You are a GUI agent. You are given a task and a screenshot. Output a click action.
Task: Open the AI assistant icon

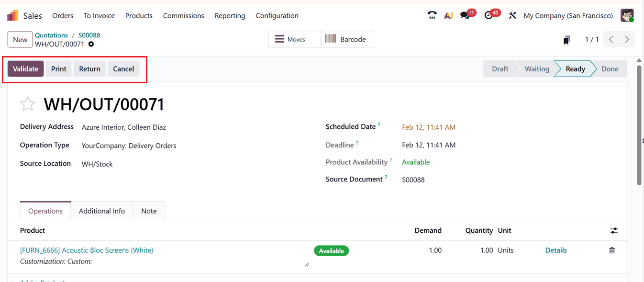click(448, 15)
